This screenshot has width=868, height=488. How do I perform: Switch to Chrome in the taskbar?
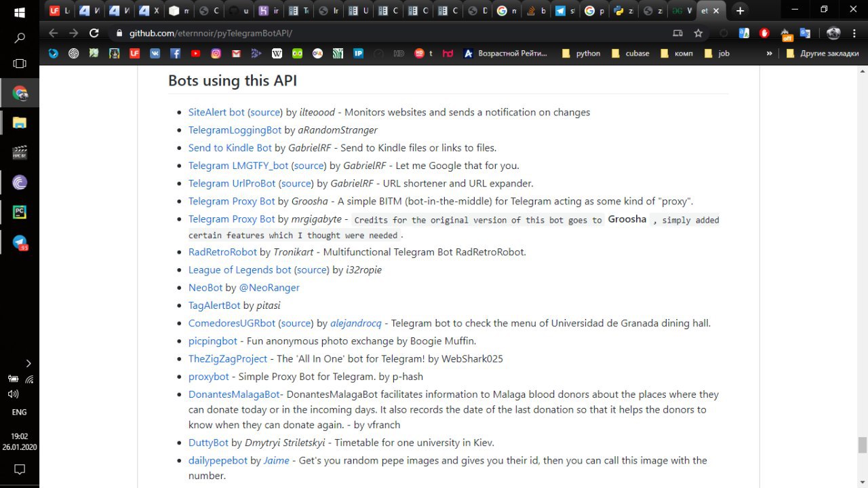pos(20,94)
